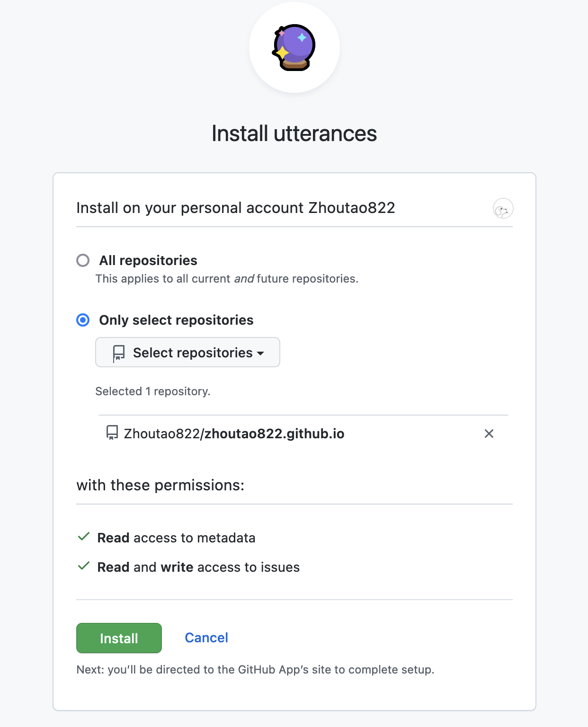Click the Read access to metadata text

click(x=176, y=538)
